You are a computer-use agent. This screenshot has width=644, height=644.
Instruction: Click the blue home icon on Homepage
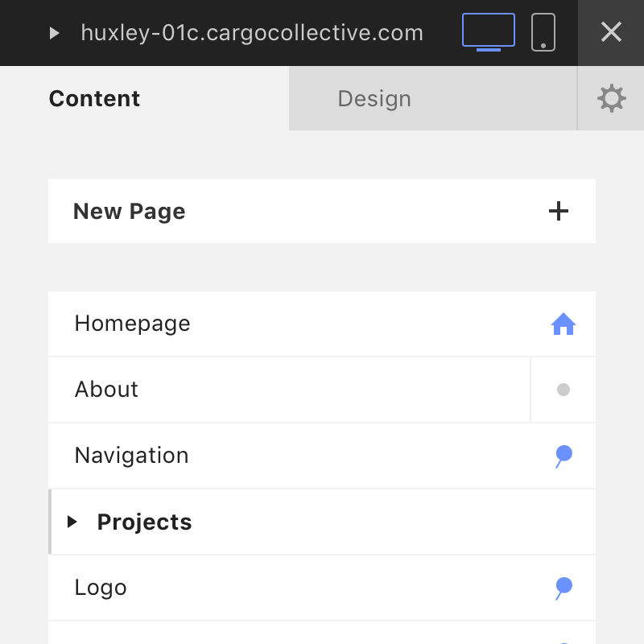point(563,324)
